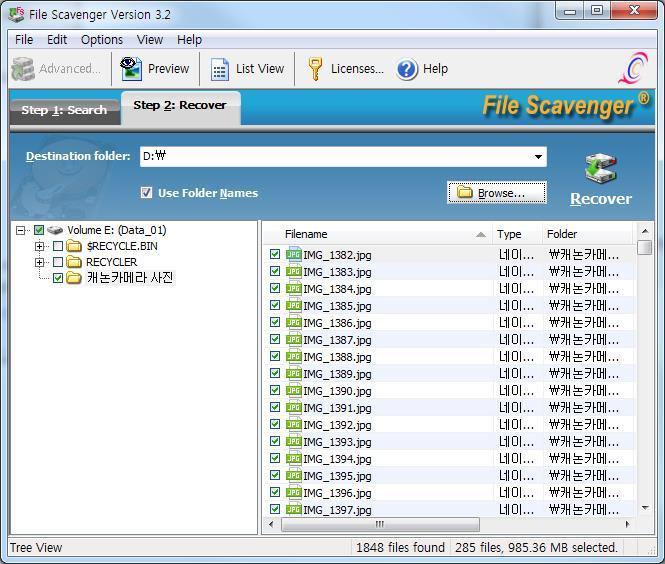Click the JPG icon of IMG_1383.jpg
Image resolution: width=665 pixels, height=564 pixels.
pyautogui.click(x=293, y=271)
